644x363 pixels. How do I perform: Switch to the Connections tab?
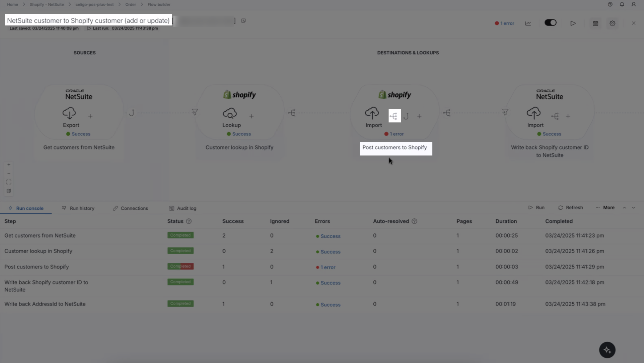pos(130,208)
